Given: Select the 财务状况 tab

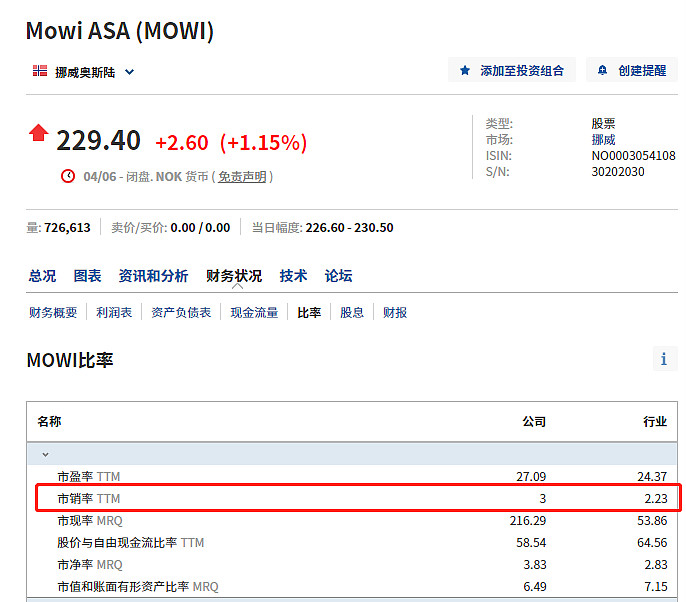Looking at the screenshot, I should (234, 276).
